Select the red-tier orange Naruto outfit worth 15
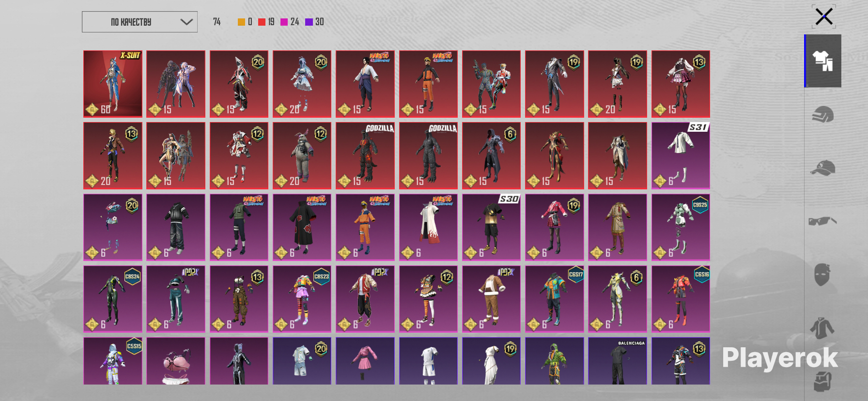This screenshot has height=401, width=868. 428,84
